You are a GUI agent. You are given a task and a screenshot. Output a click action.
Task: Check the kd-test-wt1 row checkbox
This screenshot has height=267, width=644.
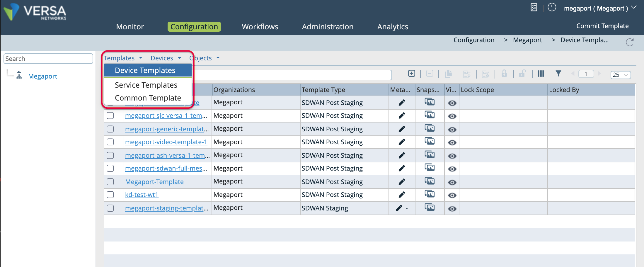pyautogui.click(x=110, y=195)
